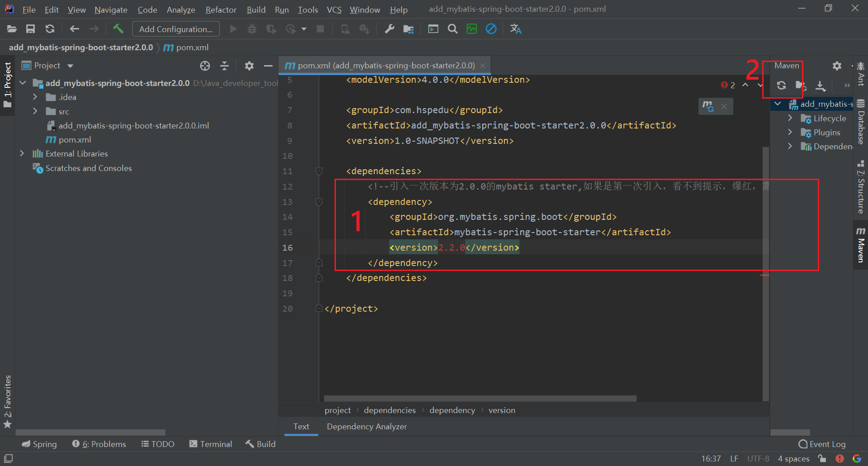Click the error count indicator
The height and width of the screenshot is (466, 868).
coord(728,85)
